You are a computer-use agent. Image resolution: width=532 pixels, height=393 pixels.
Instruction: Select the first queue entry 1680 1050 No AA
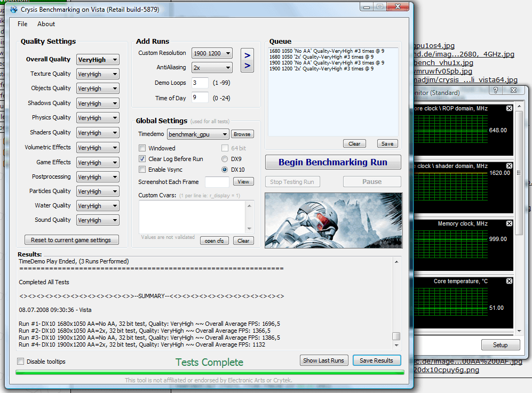click(x=327, y=51)
